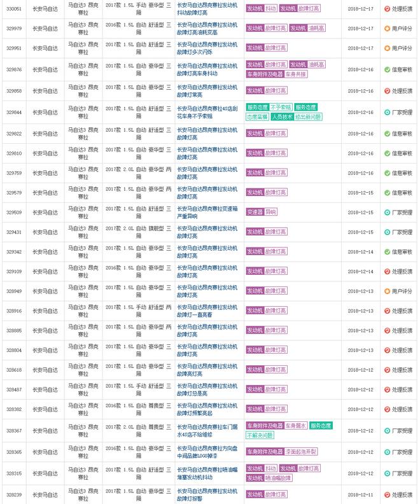Open complaint title ending 故障灯亮车身抖动

(207, 69)
